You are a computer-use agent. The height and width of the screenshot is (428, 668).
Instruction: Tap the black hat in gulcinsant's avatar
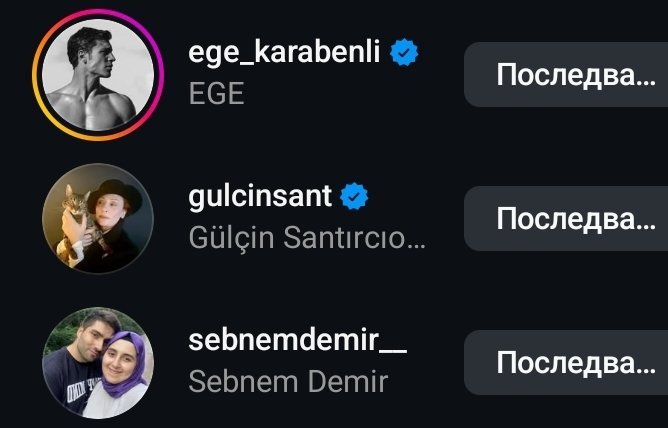pyautogui.click(x=115, y=196)
